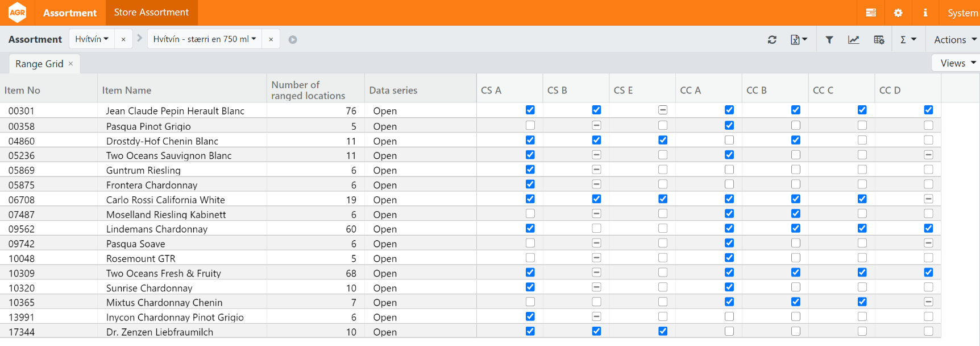
Task: Clear the Hvítvín - stærri en 750 ml selection
Action: [x=271, y=39]
